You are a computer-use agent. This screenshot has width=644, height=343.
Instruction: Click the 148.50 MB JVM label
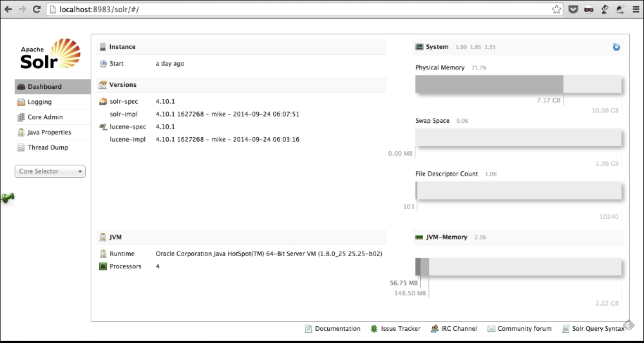410,293
